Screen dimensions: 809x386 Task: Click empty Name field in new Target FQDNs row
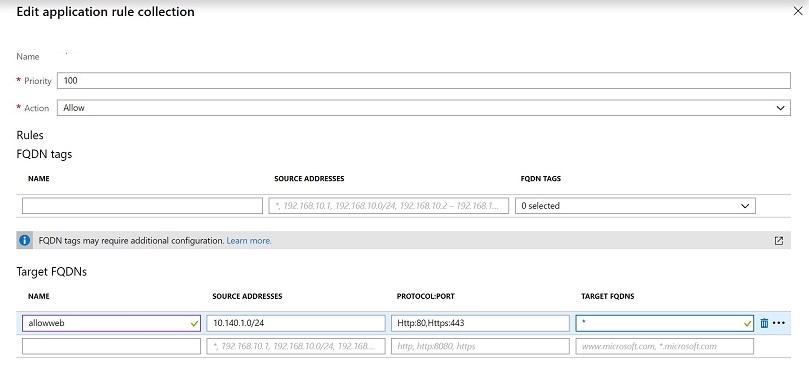(x=111, y=346)
